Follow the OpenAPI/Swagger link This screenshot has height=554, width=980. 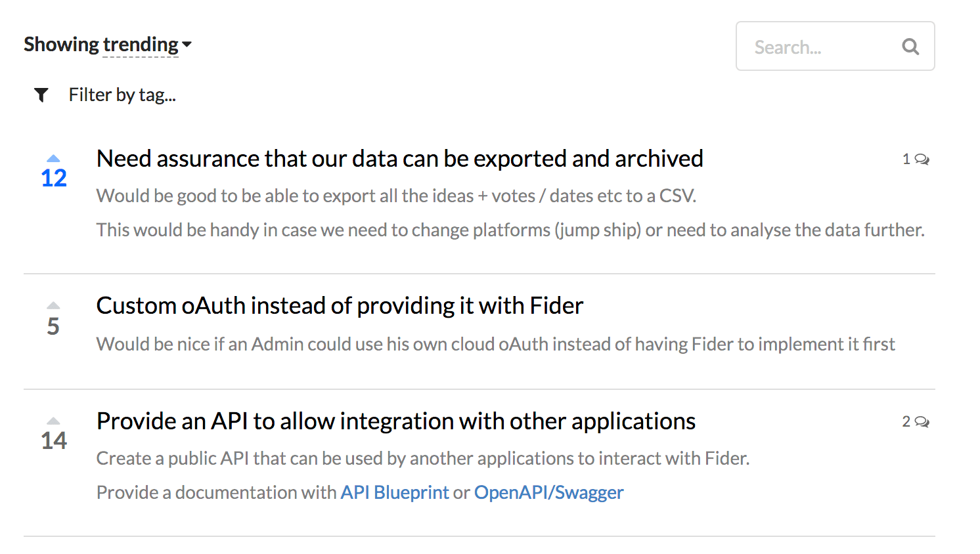pos(548,492)
